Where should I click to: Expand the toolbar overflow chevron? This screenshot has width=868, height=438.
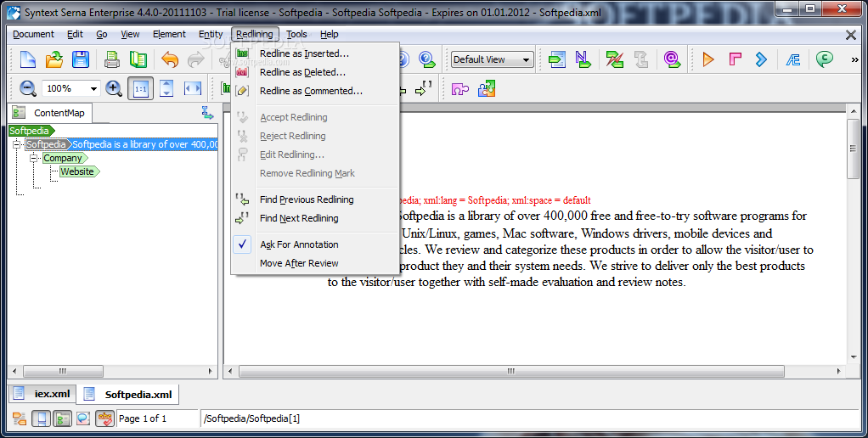854,59
